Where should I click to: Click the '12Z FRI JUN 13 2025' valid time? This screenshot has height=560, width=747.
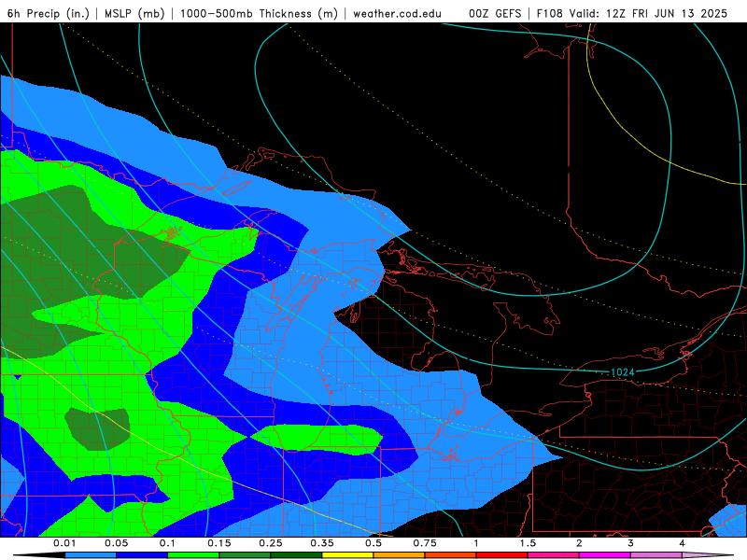click(667, 13)
